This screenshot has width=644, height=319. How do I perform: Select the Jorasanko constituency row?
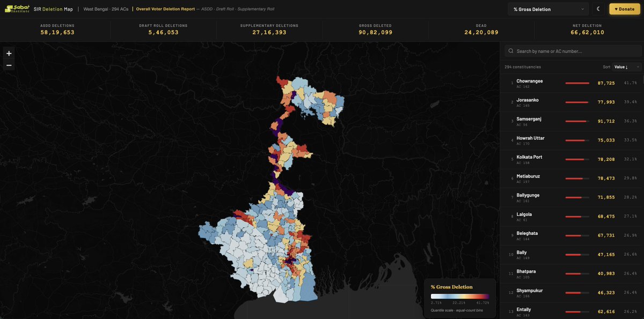(x=572, y=102)
